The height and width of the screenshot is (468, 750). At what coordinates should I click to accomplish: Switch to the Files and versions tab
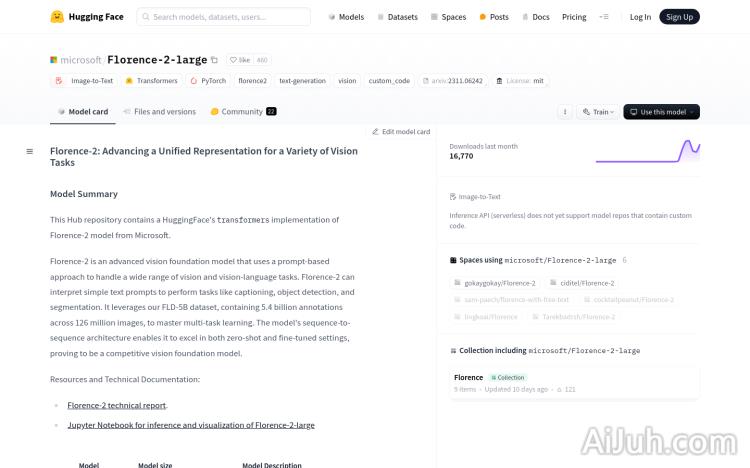159,112
